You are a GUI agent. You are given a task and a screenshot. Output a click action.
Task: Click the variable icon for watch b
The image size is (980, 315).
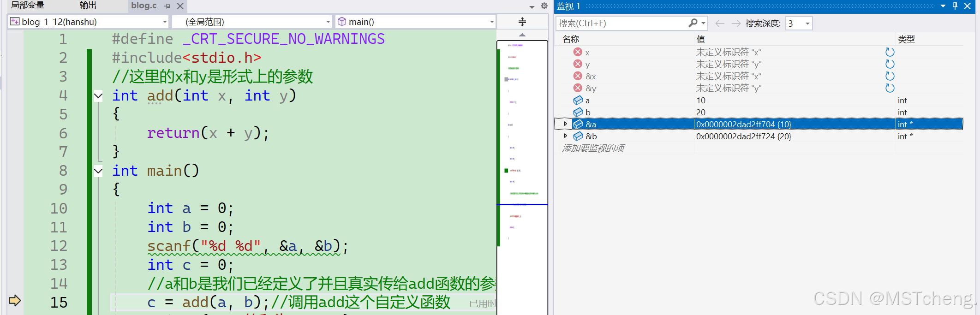coord(578,112)
